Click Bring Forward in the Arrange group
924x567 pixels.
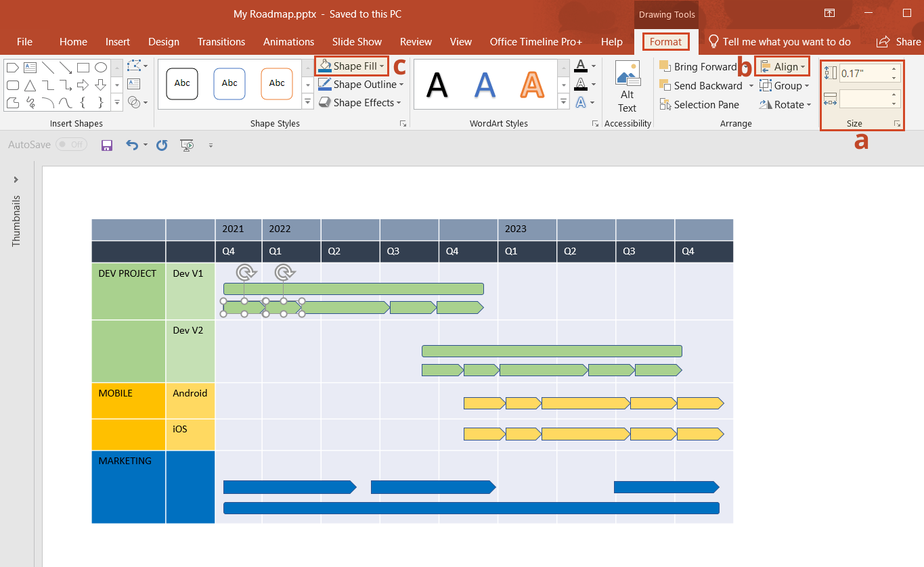point(697,66)
